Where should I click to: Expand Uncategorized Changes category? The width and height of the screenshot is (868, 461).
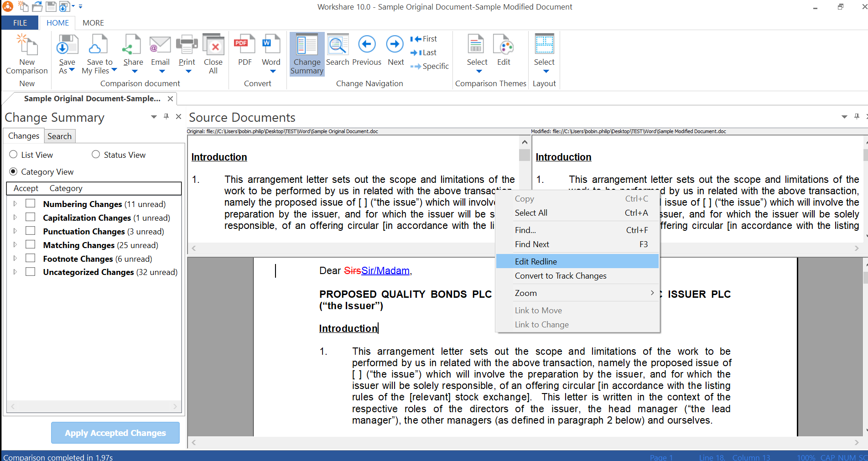(15, 272)
